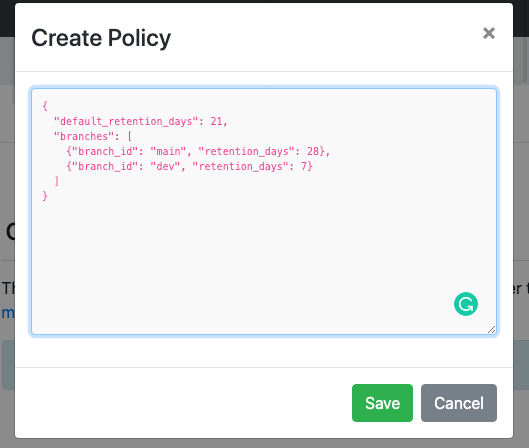Click inside the policy JSON text area
This screenshot has width=529, height=448.
pos(264,212)
